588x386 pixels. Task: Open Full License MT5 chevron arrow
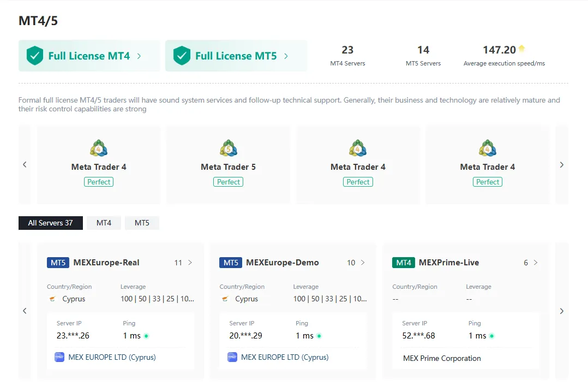point(286,56)
